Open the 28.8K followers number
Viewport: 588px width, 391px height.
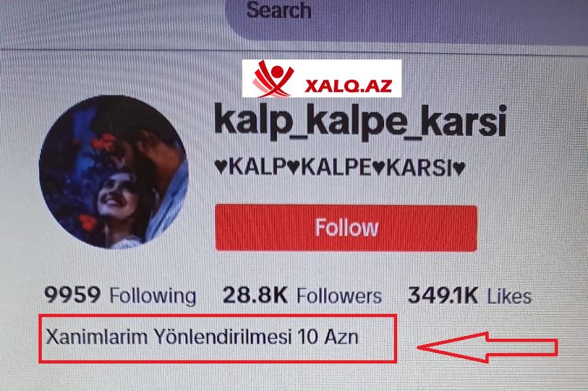[x=255, y=296]
